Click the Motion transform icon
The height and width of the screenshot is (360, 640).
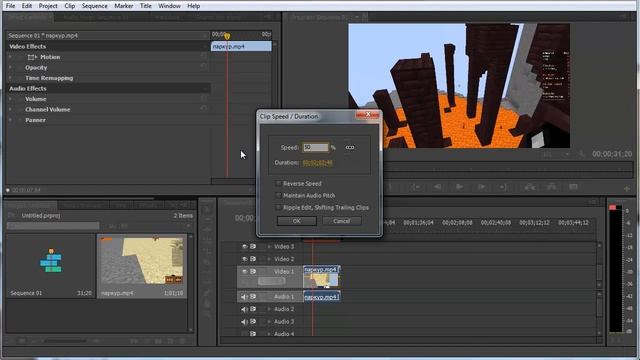[32, 57]
